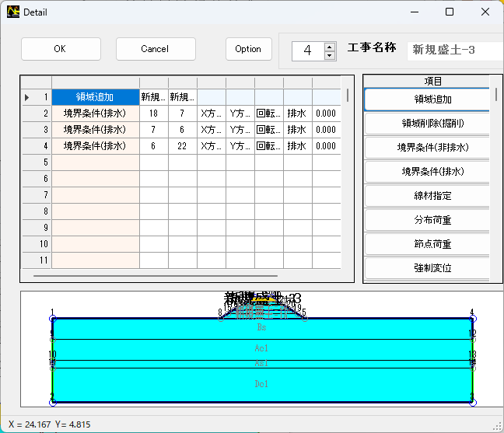Select the 領域追加 item in 項目 list
The height and width of the screenshot is (433, 504).
coord(427,100)
